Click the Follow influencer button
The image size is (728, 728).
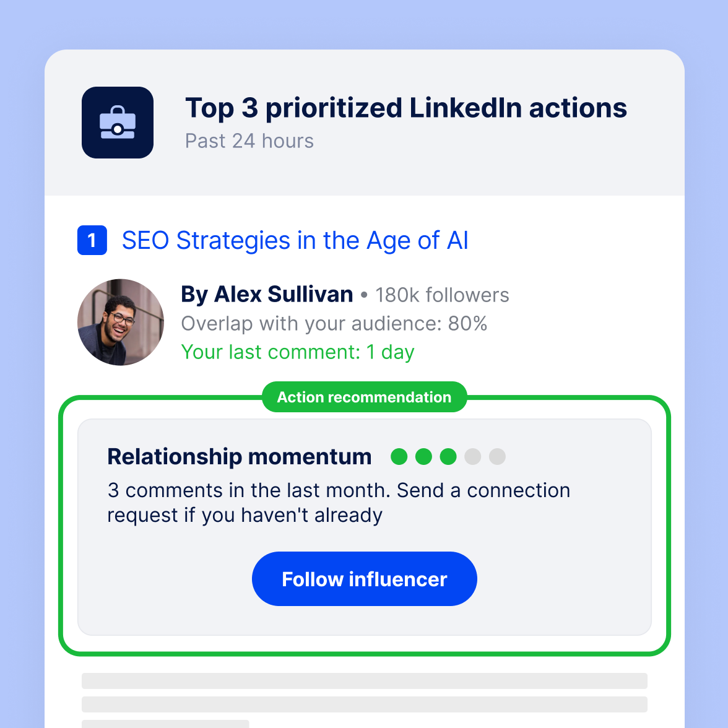coord(365,579)
